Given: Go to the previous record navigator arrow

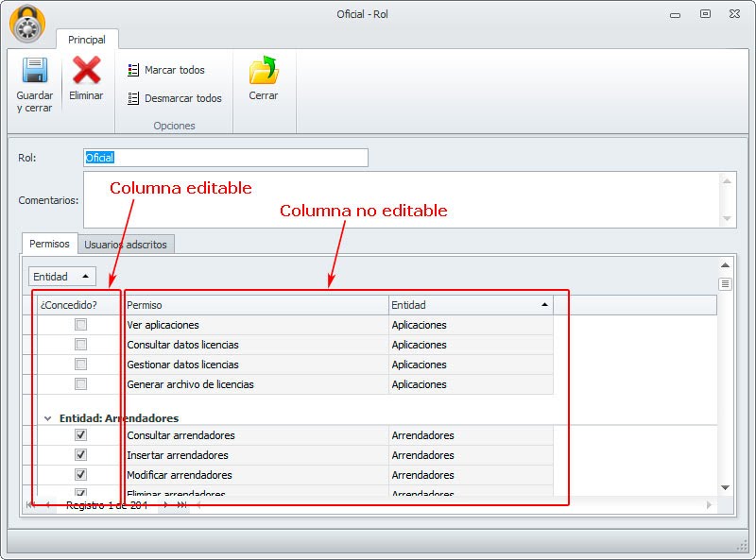Looking at the screenshot, I should tap(48, 504).
